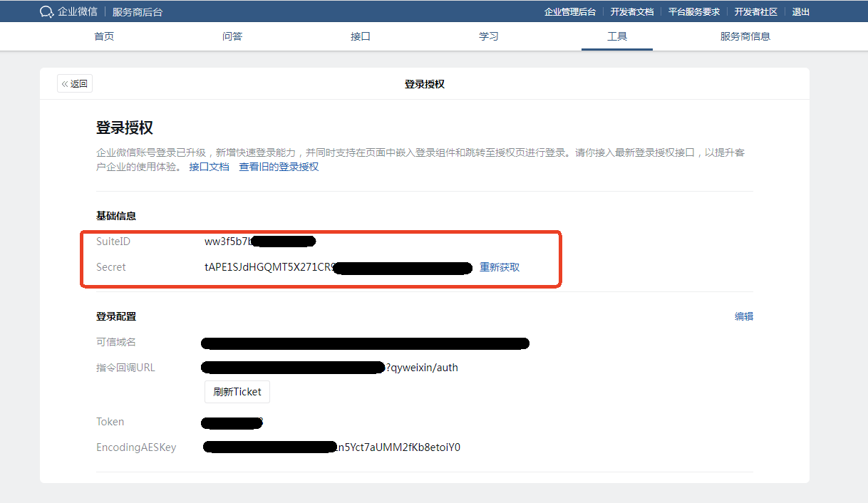The image size is (868, 503).
Task: Regenerate Secret via 重新获取
Action: [500, 267]
